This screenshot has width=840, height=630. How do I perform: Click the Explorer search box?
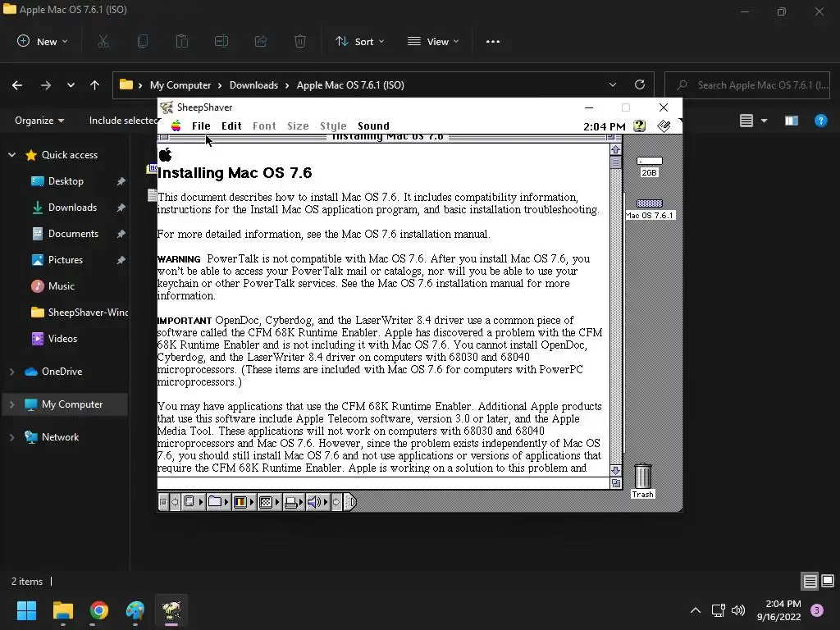[747, 85]
